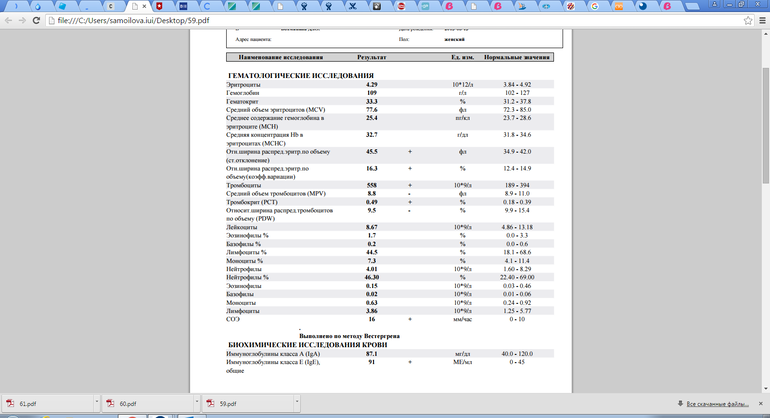Click the PDF icon of 59.pdf download
The image size is (770, 418).
210,404
